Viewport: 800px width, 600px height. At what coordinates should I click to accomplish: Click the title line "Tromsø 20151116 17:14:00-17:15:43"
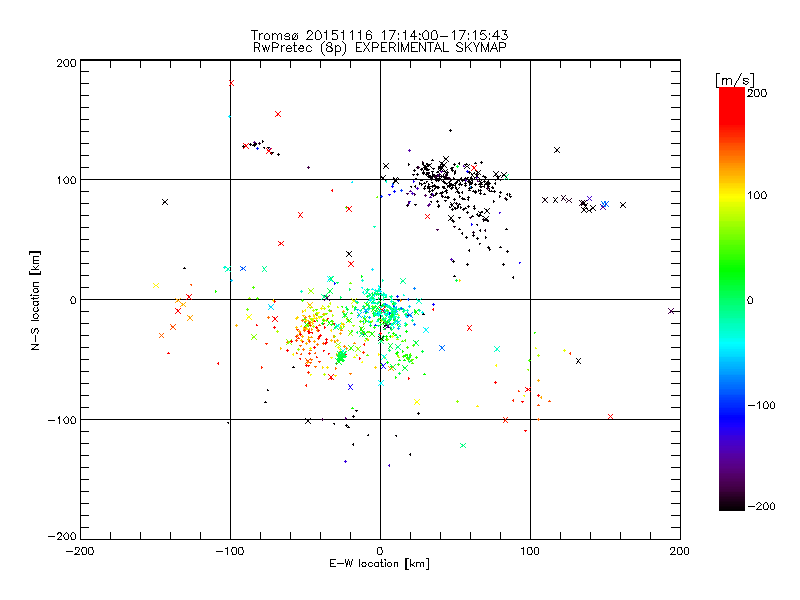pyautogui.click(x=379, y=35)
